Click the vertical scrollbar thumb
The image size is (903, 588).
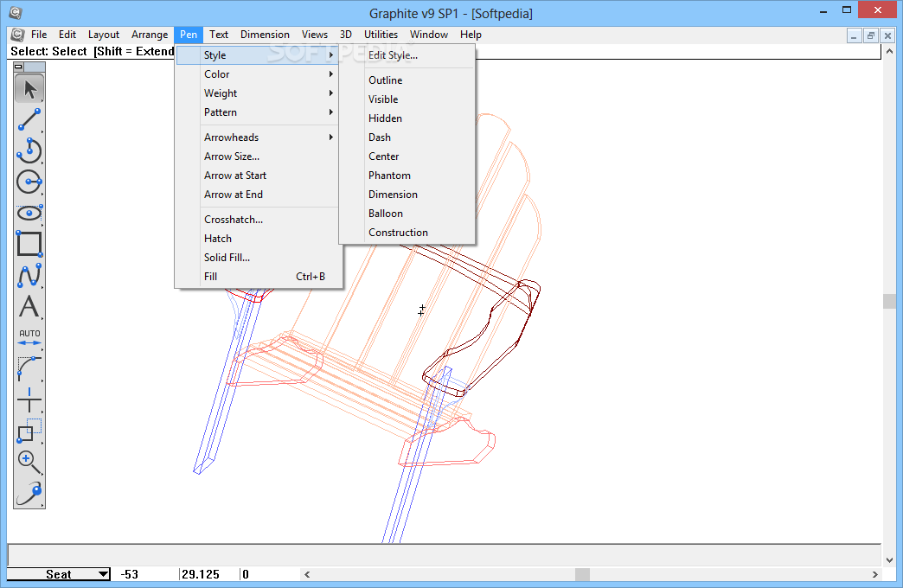coord(889,301)
